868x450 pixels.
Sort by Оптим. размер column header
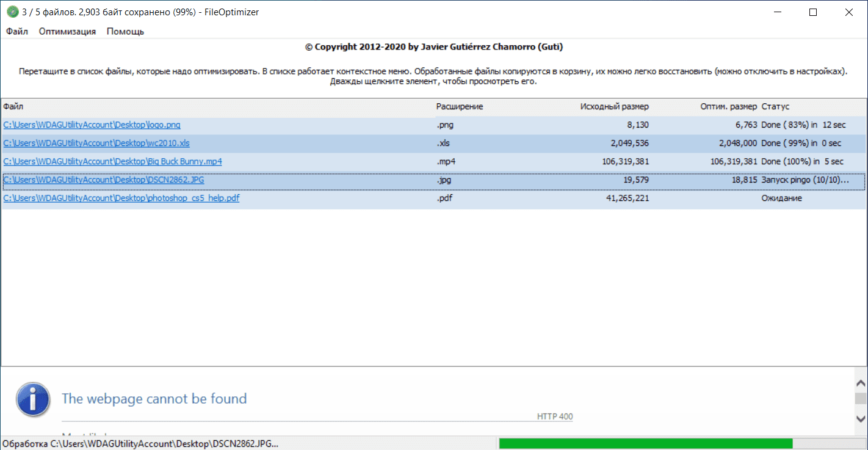[728, 107]
